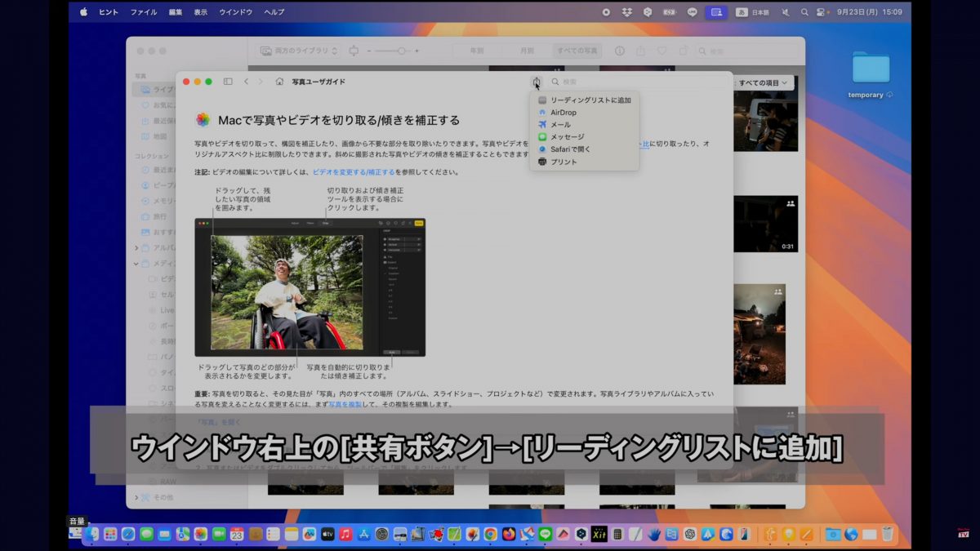Open the ウインドウ menu
The image size is (980, 551).
pyautogui.click(x=236, y=12)
